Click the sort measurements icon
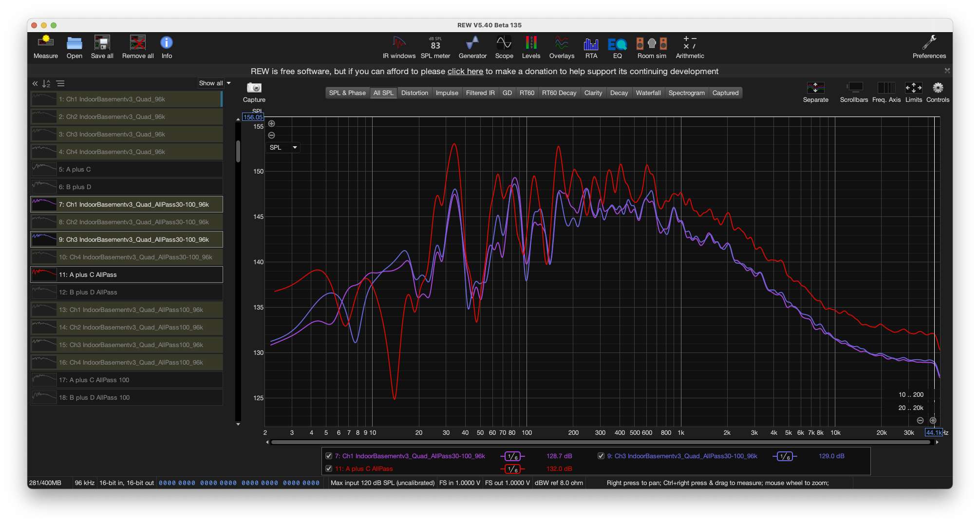 click(x=46, y=83)
